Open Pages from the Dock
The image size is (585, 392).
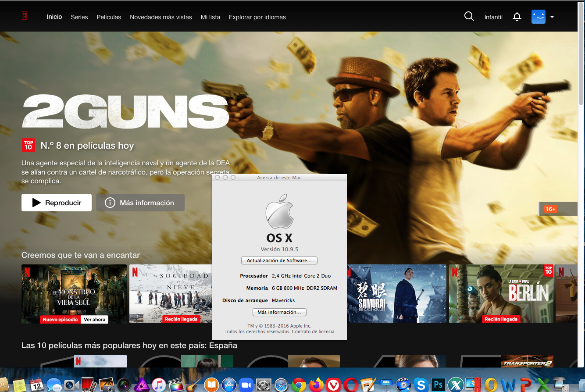[368, 384]
